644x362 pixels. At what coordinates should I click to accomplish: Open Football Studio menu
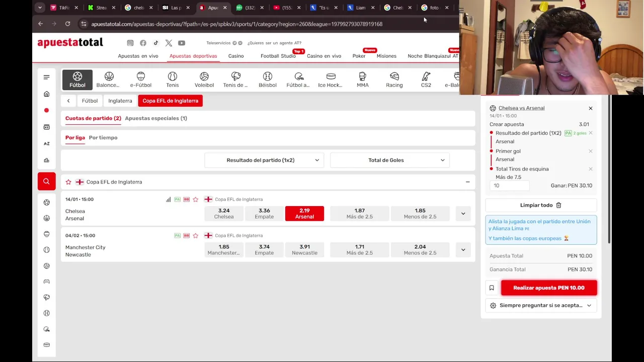click(278, 56)
